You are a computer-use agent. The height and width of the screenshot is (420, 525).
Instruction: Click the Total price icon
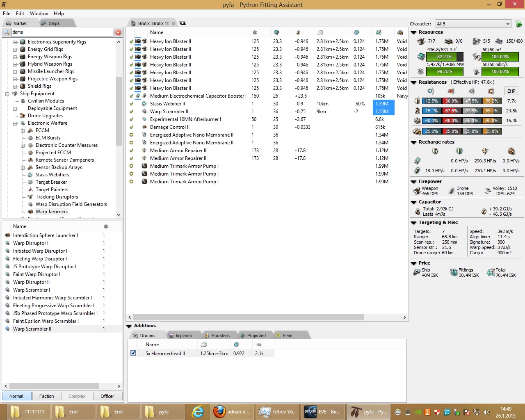pyautogui.click(x=491, y=272)
